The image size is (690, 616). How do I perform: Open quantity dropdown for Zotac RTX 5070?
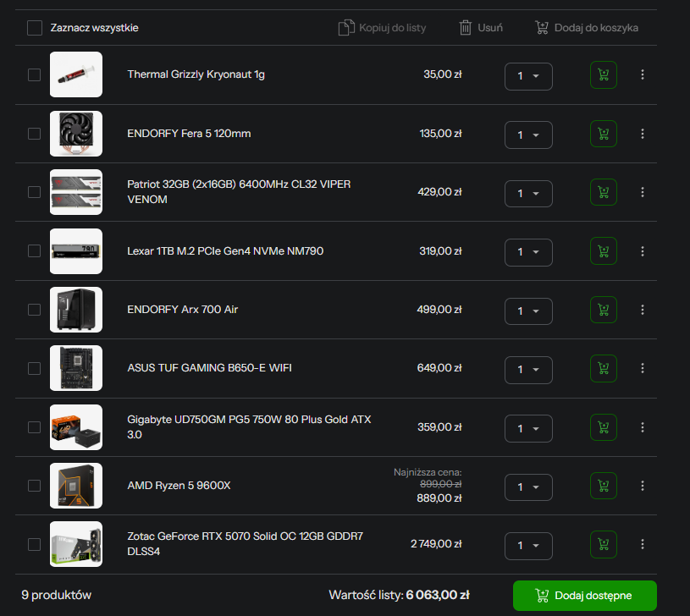[528, 546]
